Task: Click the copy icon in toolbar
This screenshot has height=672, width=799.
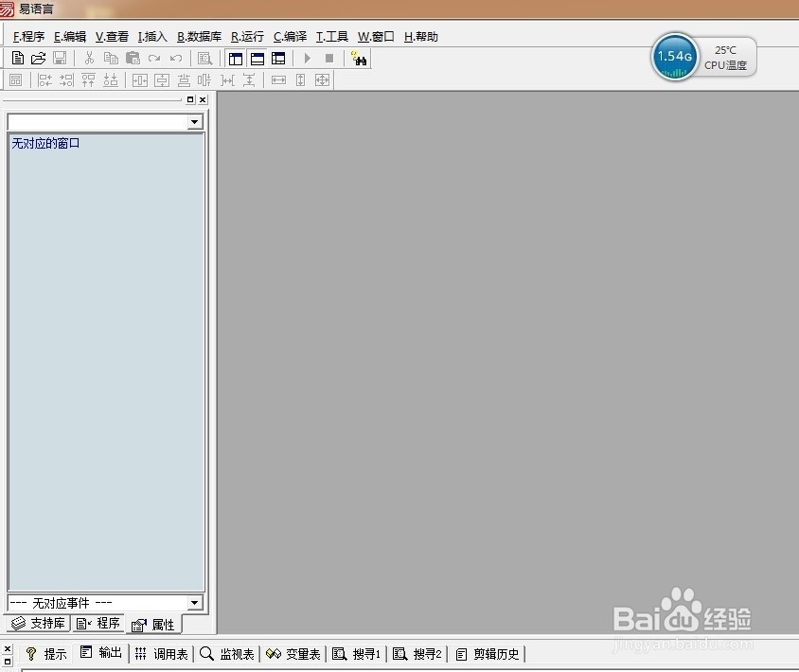Action: pos(111,58)
